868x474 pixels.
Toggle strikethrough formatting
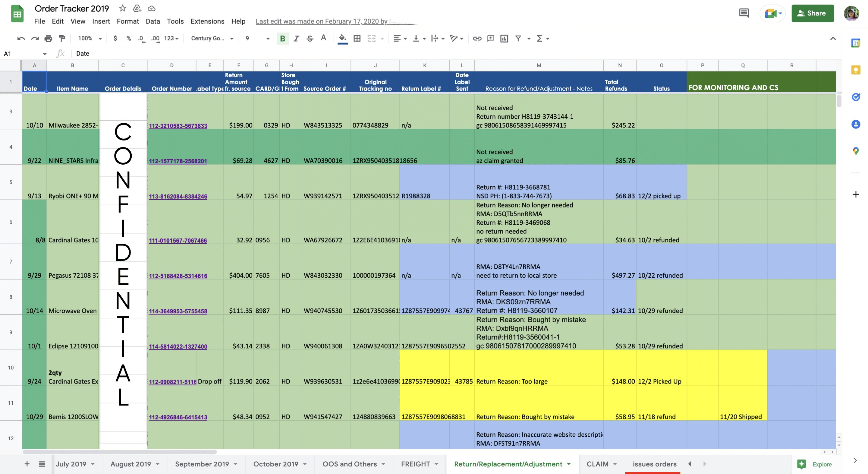coord(310,38)
